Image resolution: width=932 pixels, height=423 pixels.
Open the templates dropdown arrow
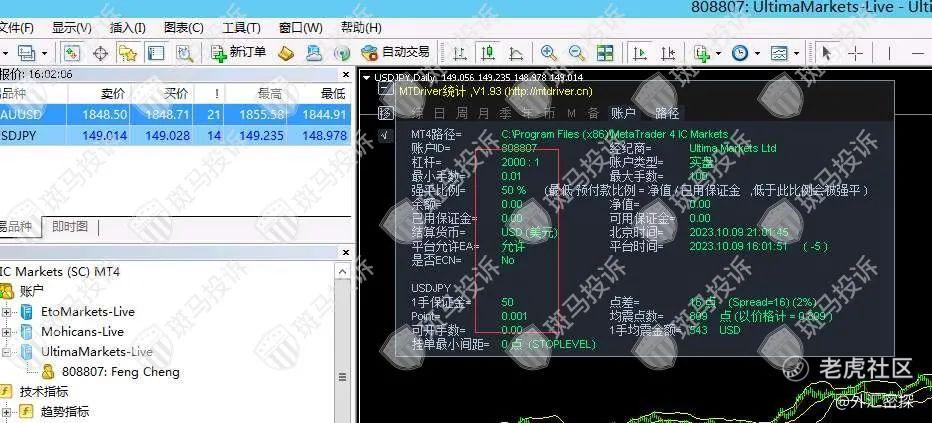(x=796, y=53)
